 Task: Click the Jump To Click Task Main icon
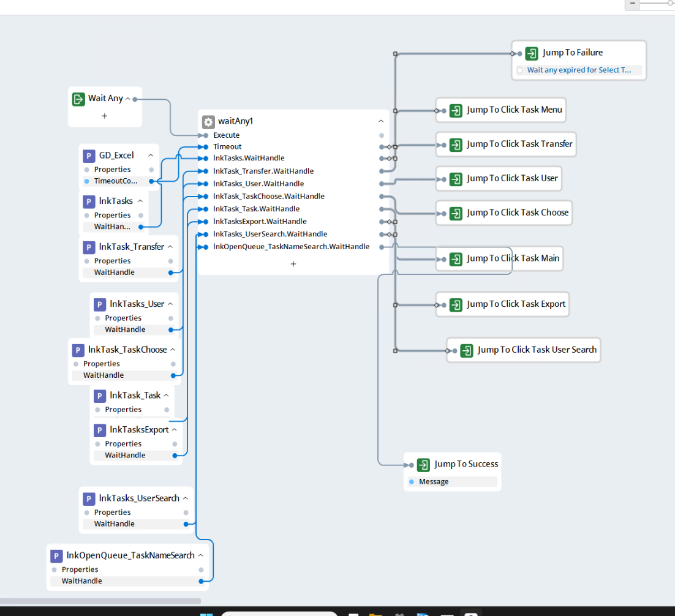click(x=456, y=259)
